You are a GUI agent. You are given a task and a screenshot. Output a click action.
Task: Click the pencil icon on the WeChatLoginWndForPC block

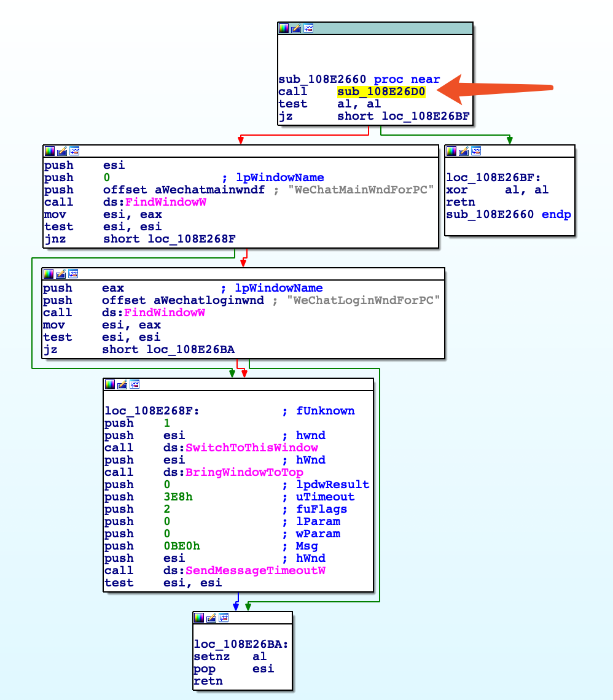coord(61,274)
